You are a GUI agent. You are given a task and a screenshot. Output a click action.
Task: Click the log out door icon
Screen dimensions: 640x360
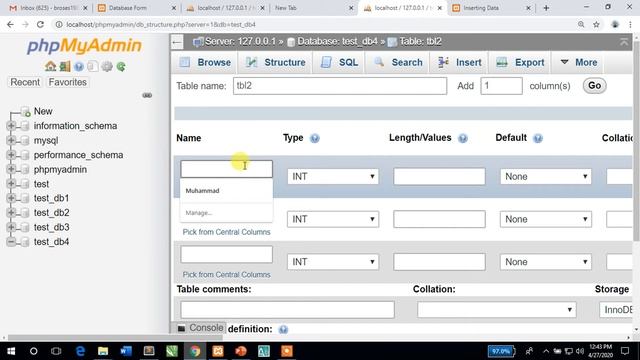(65, 66)
